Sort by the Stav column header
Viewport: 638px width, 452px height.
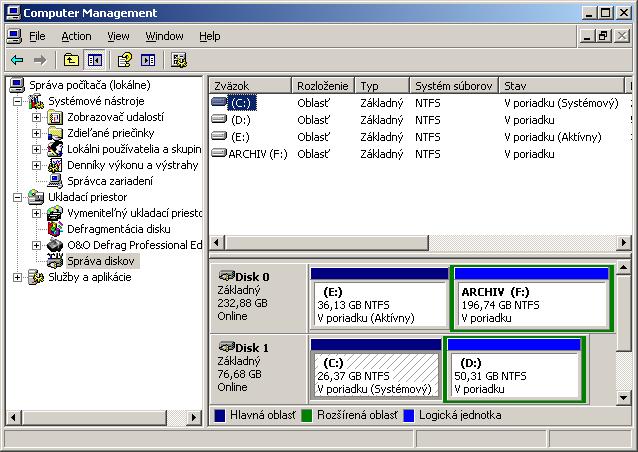[x=562, y=86]
